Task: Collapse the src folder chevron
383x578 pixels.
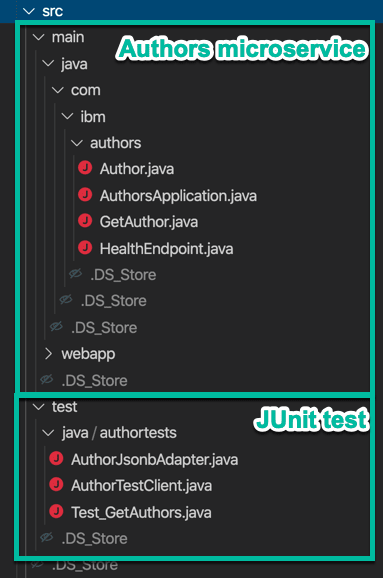Action: [29, 11]
